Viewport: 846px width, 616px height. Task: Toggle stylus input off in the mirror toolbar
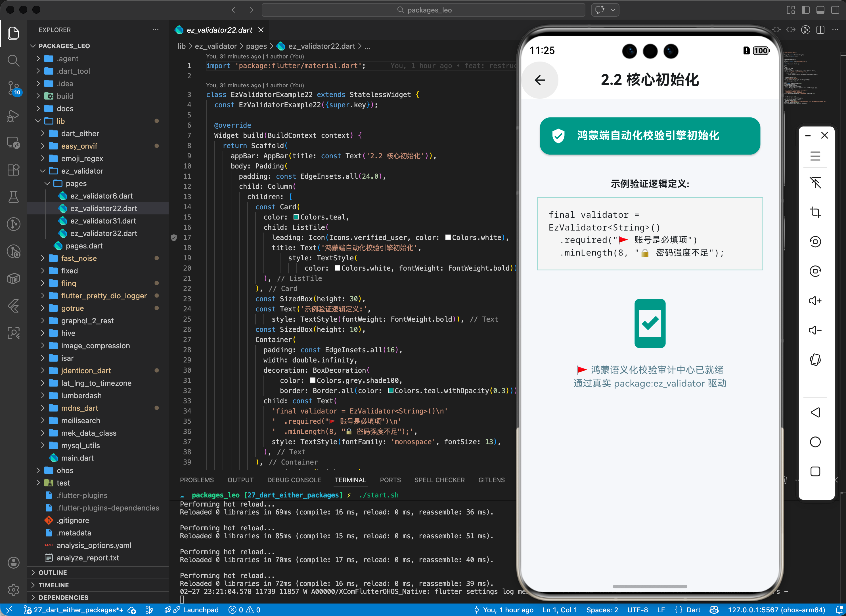pyautogui.click(x=815, y=183)
